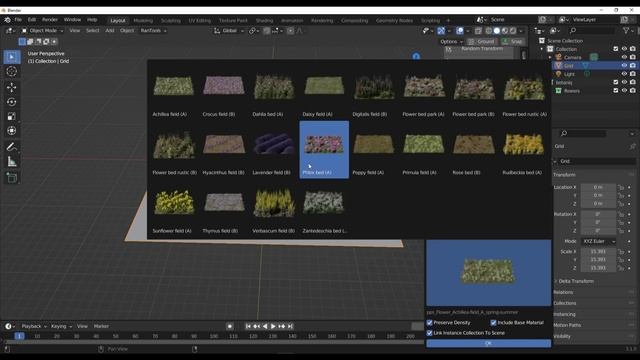Switch to Wireframe viewport shading
640x360 pixels.
[489, 31]
